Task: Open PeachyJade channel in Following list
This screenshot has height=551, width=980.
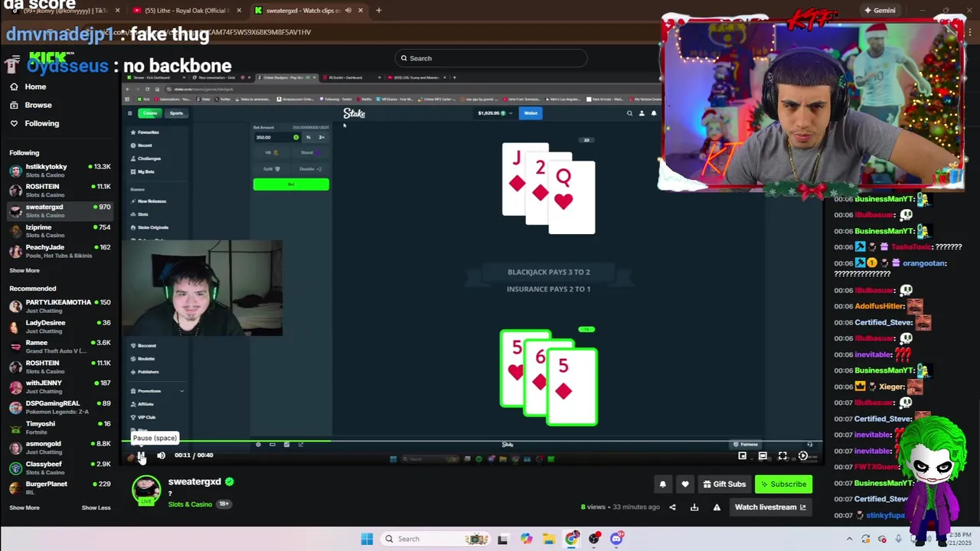Action: tap(60, 251)
